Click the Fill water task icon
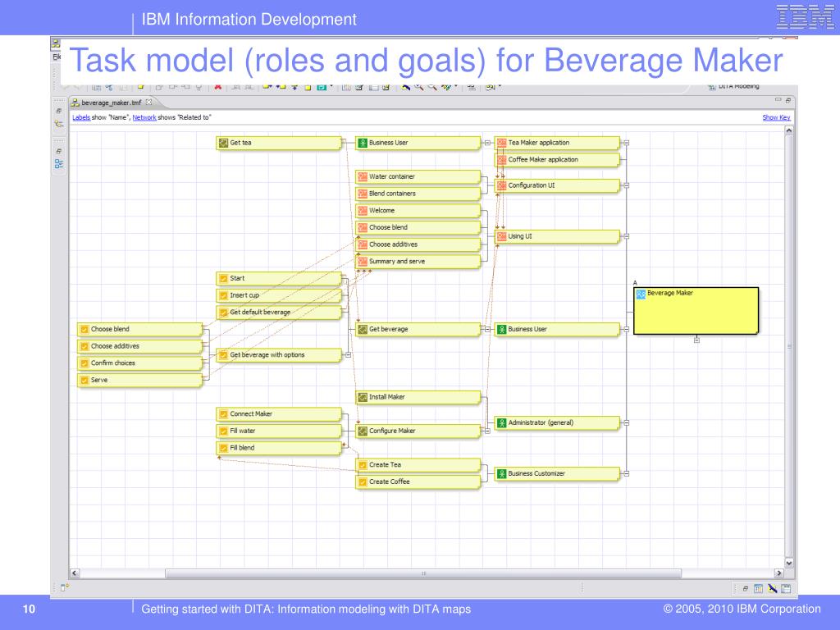The width and height of the screenshot is (840, 630). [223, 431]
